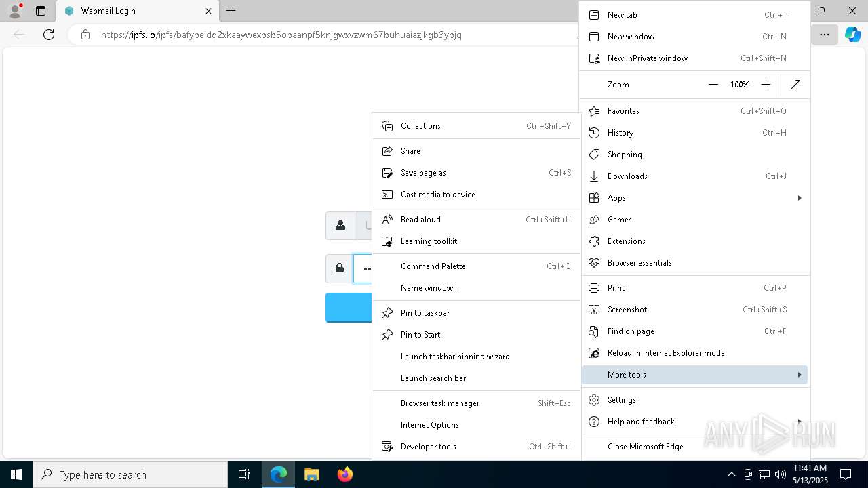Image resolution: width=868 pixels, height=488 pixels.
Task: Choose Launch search bar
Action: (x=476, y=378)
